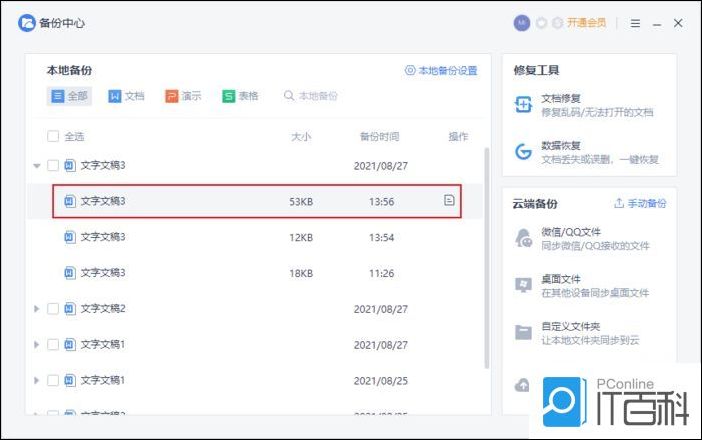Expand 文字文稿1 group dated 2021/08/25
The width and height of the screenshot is (702, 440).
click(37, 380)
